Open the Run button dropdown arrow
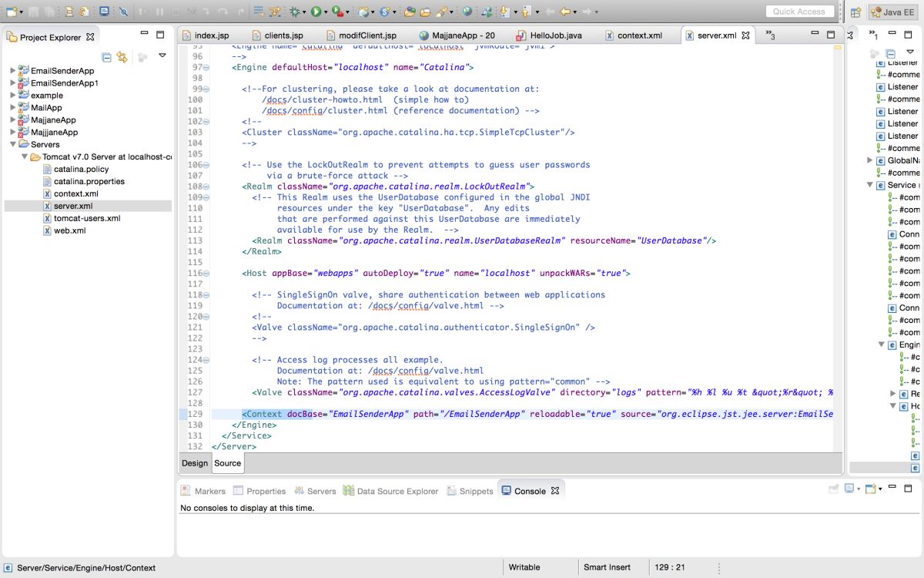Image resolution: width=924 pixels, height=578 pixels. click(326, 12)
